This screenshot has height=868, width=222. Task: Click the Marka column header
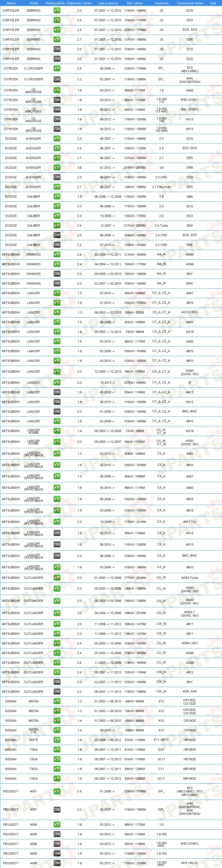pyautogui.click(x=11, y=3)
